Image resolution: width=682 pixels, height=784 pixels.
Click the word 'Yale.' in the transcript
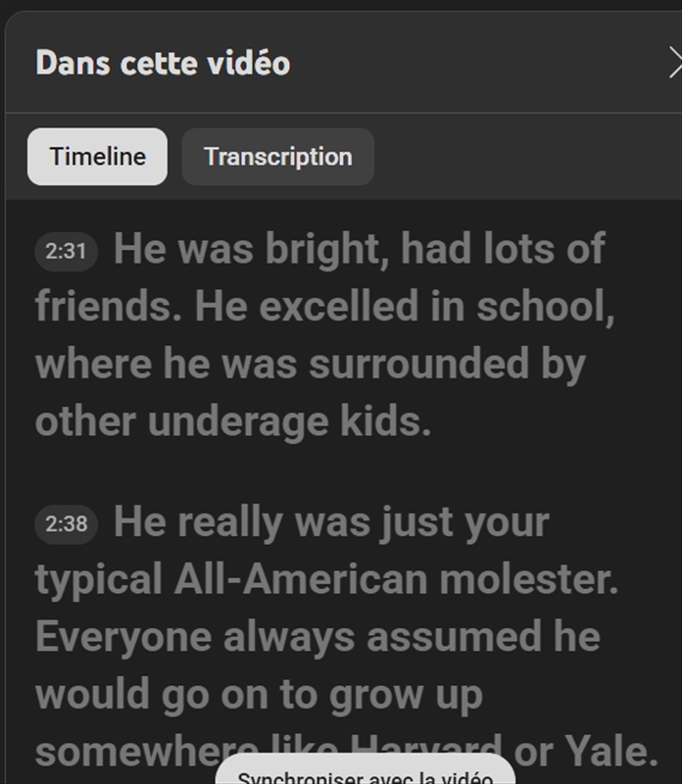[614, 752]
